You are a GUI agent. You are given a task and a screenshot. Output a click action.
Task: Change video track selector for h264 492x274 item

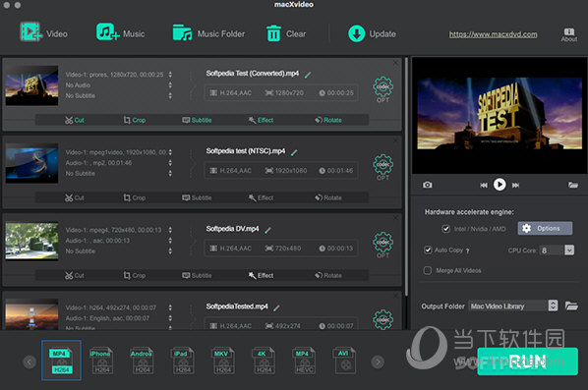(170, 307)
